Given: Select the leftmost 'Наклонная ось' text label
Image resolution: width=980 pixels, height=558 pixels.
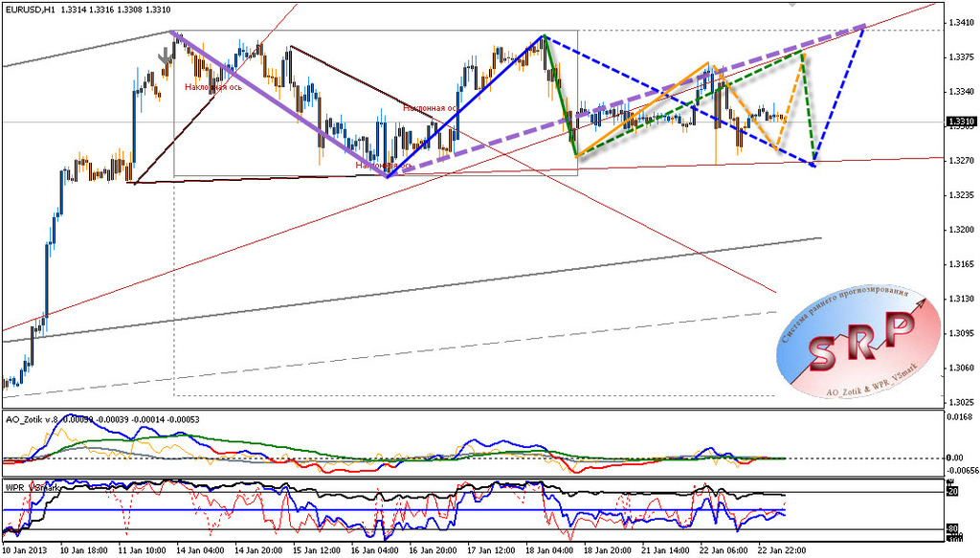Looking at the screenshot, I should (x=212, y=87).
